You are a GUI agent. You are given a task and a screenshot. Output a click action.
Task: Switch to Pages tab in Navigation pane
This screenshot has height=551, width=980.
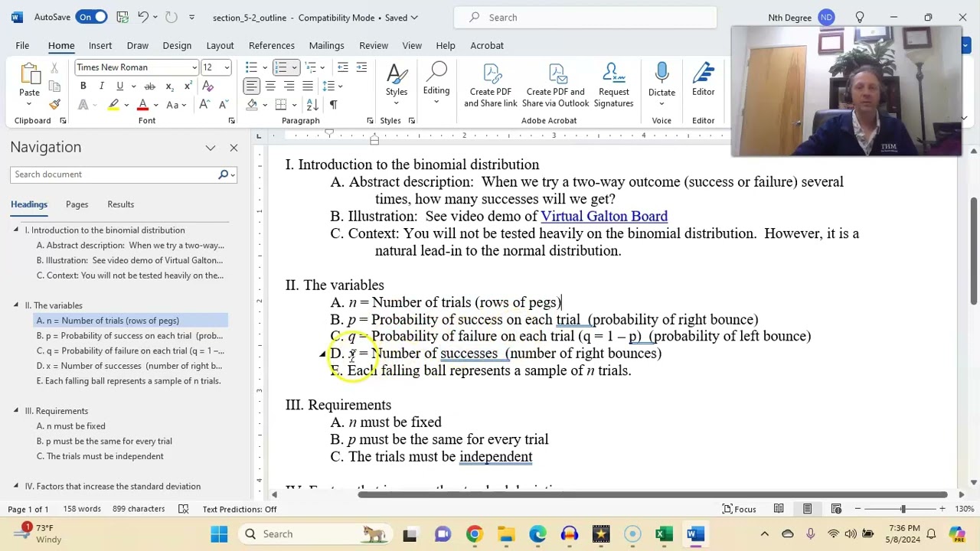click(77, 204)
